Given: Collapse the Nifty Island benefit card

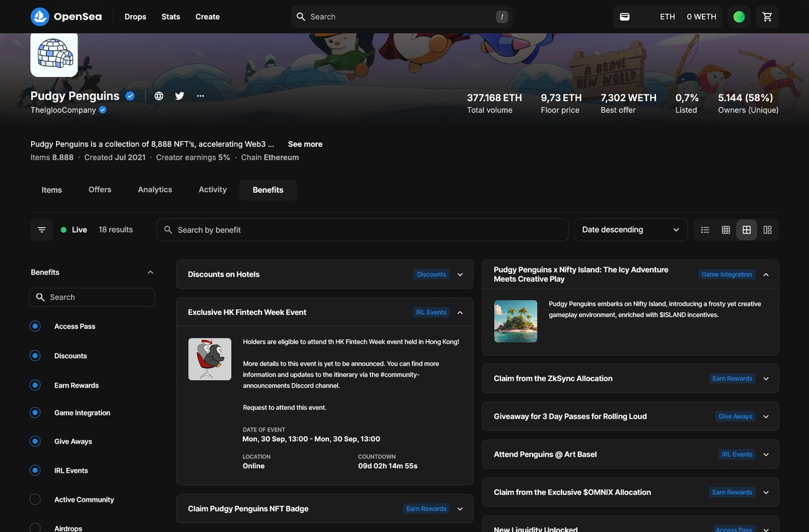Looking at the screenshot, I should (x=766, y=274).
